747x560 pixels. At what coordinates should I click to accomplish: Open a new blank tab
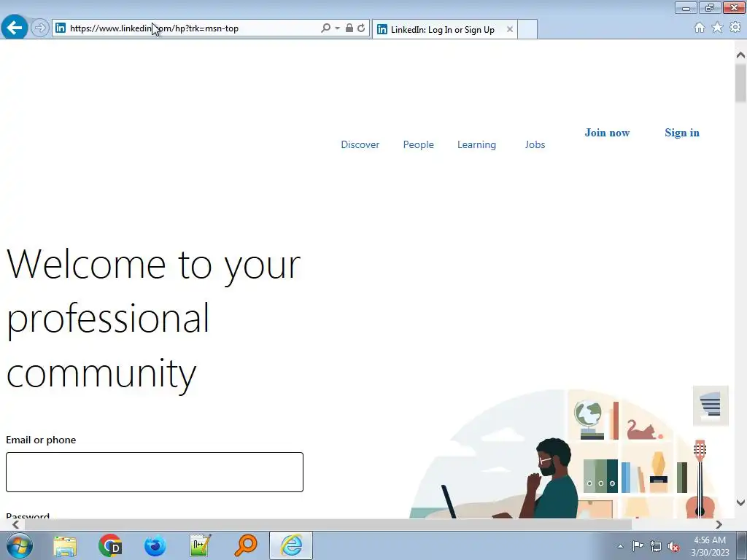tap(527, 29)
